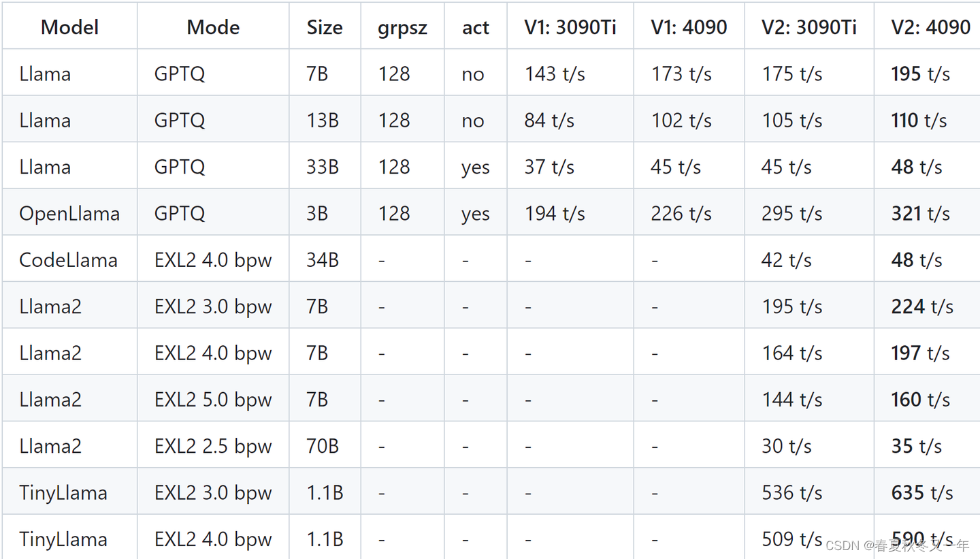Click the OpenLlama row 128 cell
This screenshot has width=980, height=559.
pos(402,213)
